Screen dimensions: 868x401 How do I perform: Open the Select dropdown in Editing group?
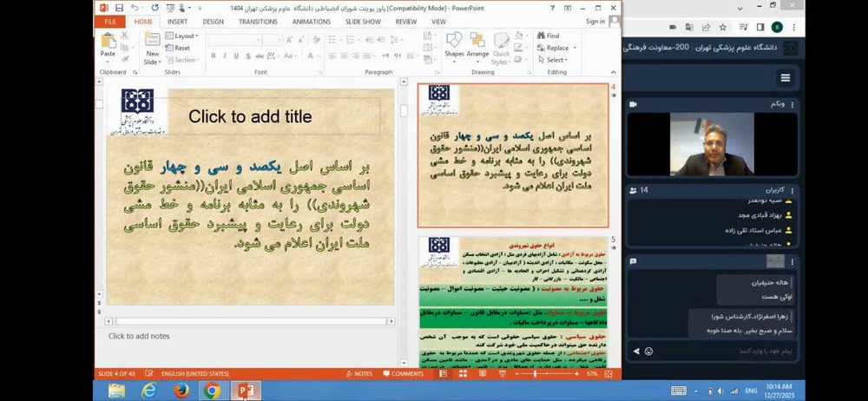tap(556, 60)
